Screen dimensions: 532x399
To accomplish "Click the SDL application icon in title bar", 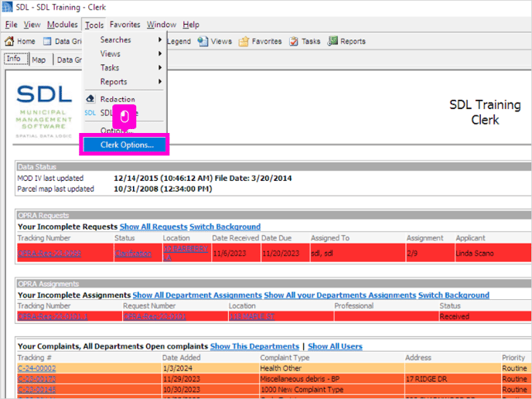I will coord(7,7).
